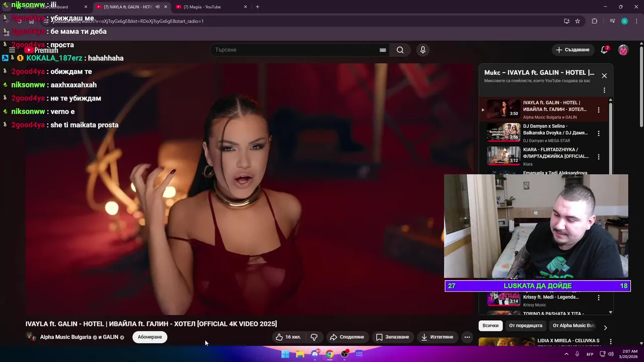The image size is (644, 362).
Task: Dislike the video
Action: click(x=314, y=337)
